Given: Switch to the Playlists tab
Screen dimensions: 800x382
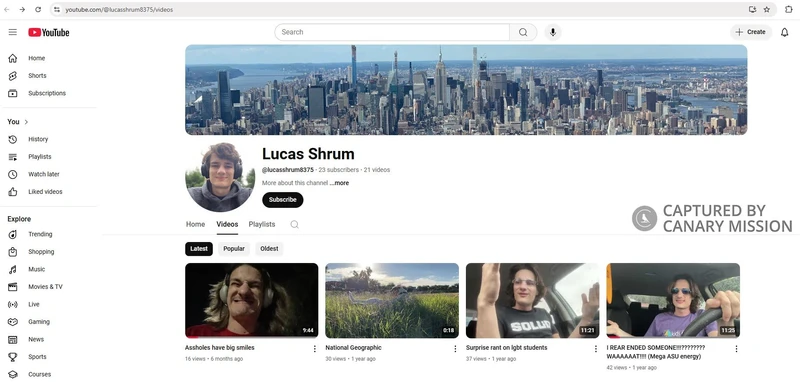Looking at the screenshot, I should pyautogui.click(x=262, y=224).
